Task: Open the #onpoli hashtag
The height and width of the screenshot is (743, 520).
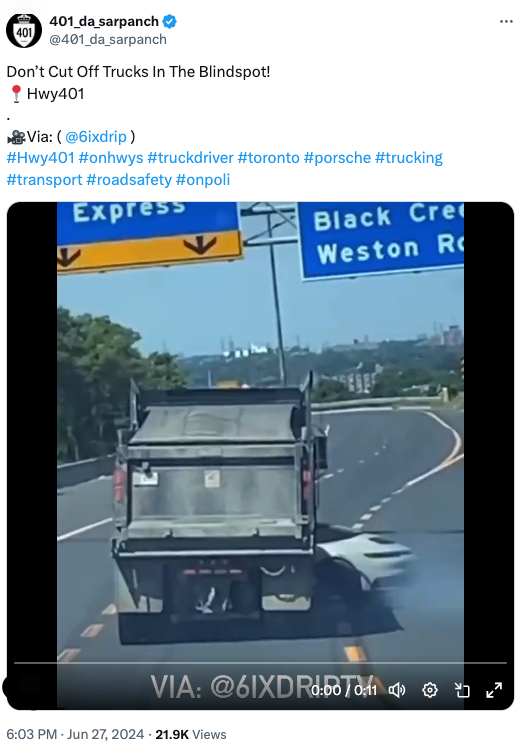Action: [x=203, y=180]
